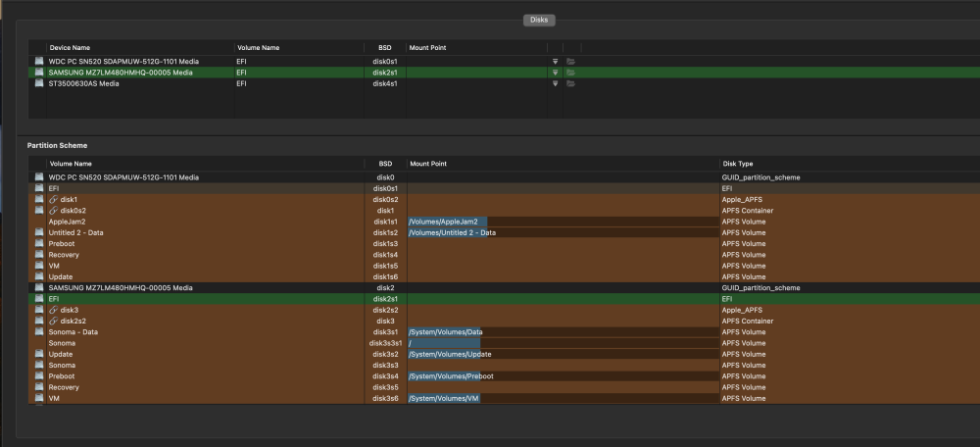The height and width of the screenshot is (447, 980).
Task: Click GUID_partition_scheme for disk2
Action: (760, 288)
